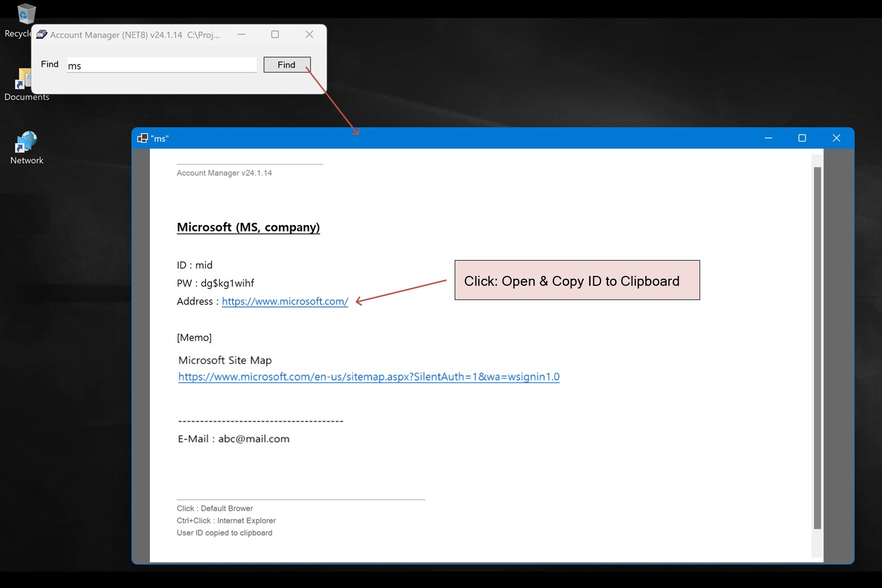The width and height of the screenshot is (882, 588).
Task: Click the "[Memo]" label
Action: [194, 337]
